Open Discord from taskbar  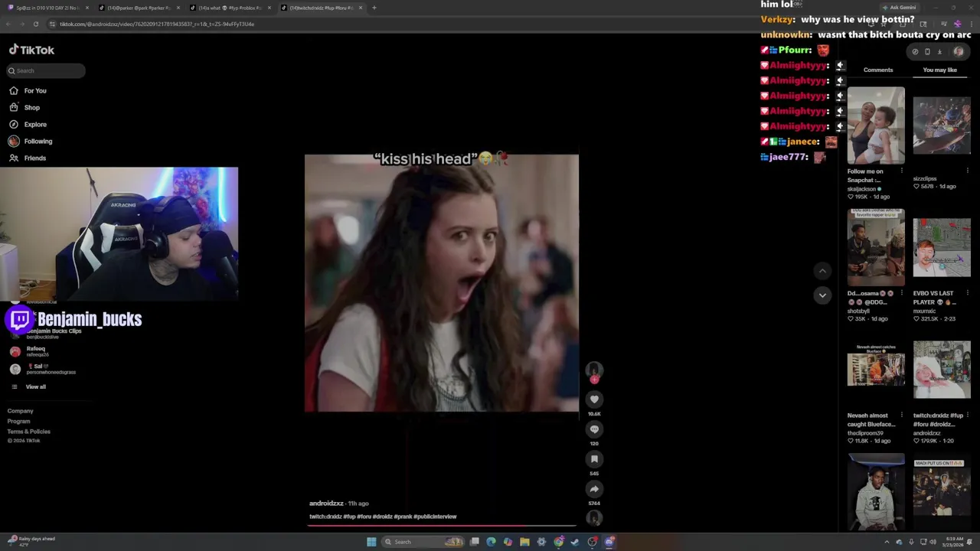[x=609, y=542]
